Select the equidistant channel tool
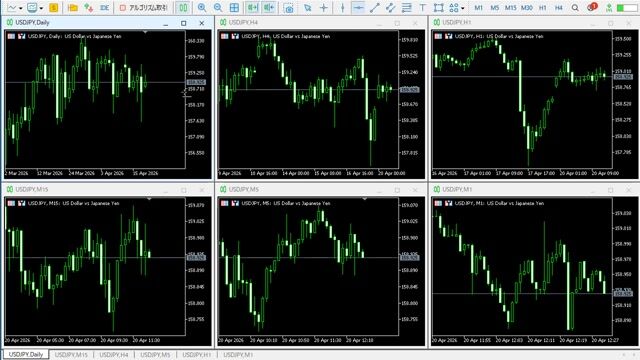The height and width of the screenshot is (360, 640). click(x=390, y=7)
